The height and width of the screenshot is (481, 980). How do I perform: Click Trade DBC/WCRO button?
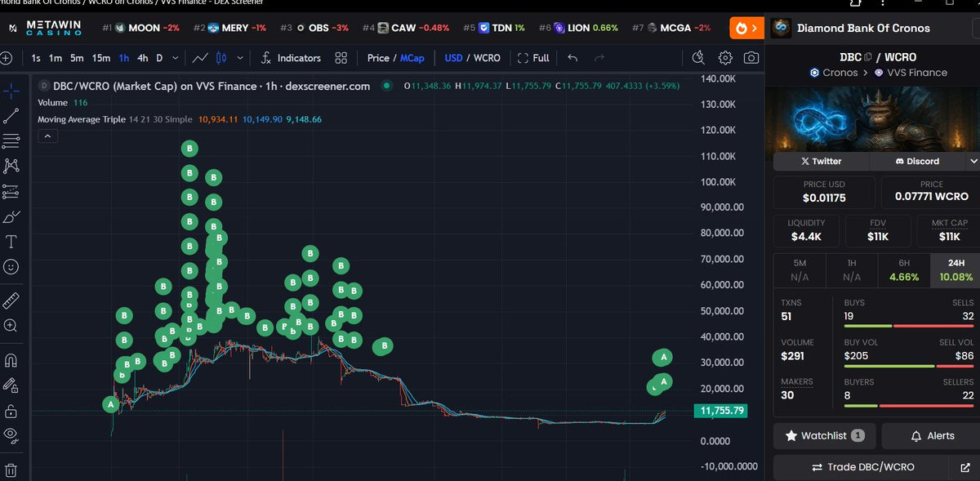(x=863, y=467)
